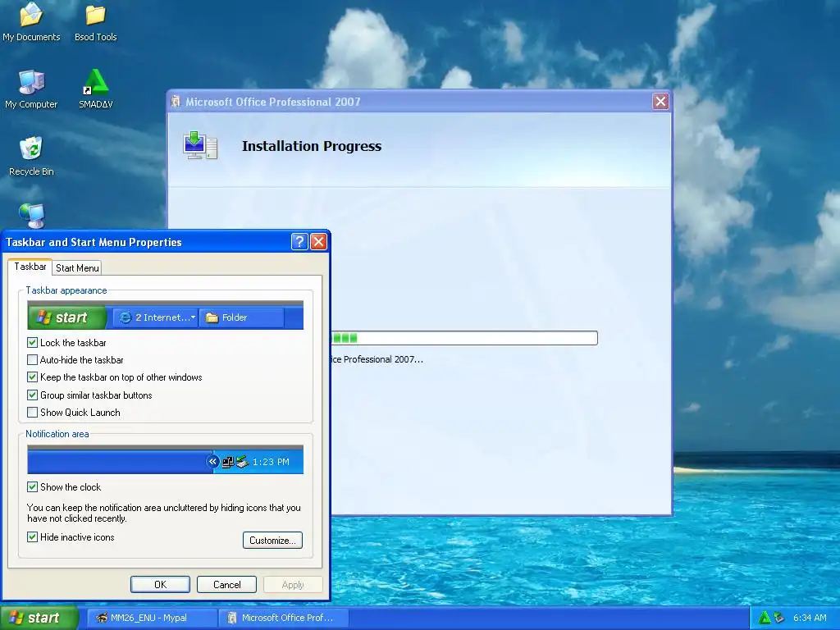Click the system clock showing 6:34 AM

click(x=810, y=618)
